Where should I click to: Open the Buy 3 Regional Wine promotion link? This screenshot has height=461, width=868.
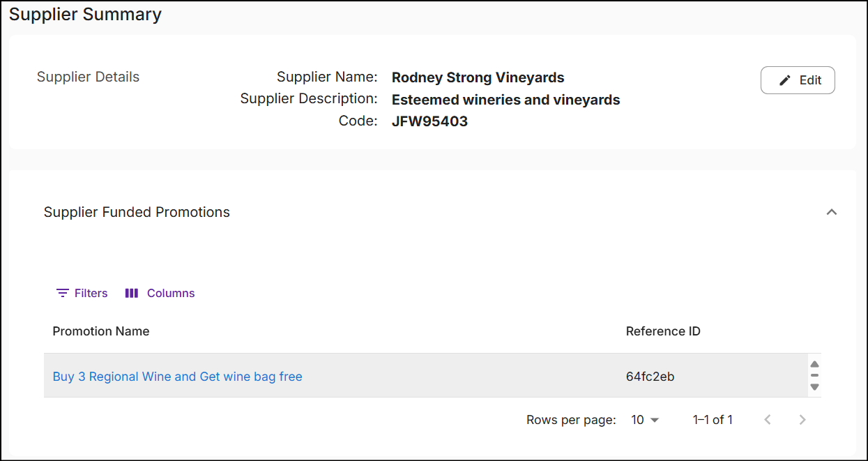tap(178, 377)
